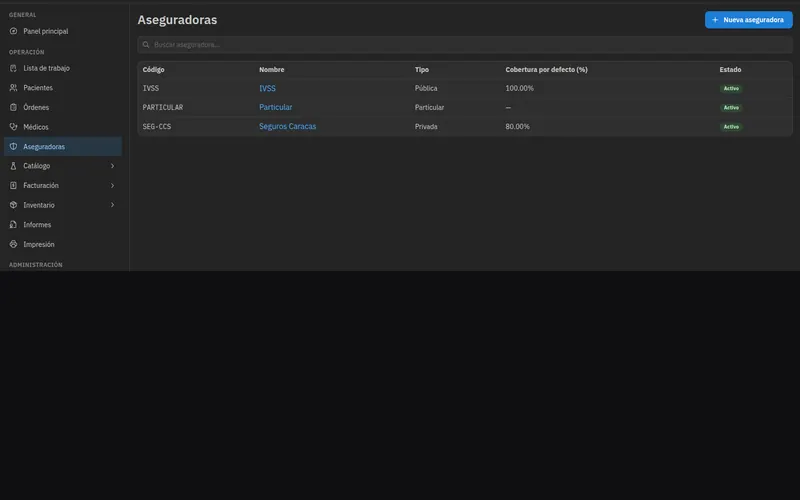The width and height of the screenshot is (800, 500).
Task: Click the PARTICULAR code cell
Action: pos(163,107)
